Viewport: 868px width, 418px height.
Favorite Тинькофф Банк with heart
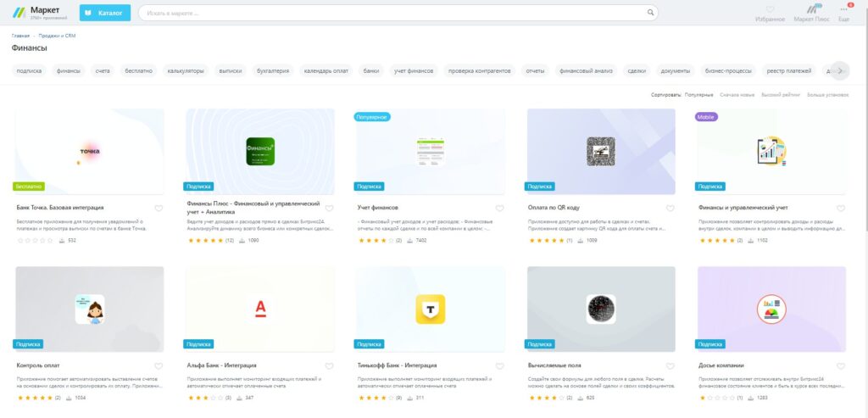(500, 366)
